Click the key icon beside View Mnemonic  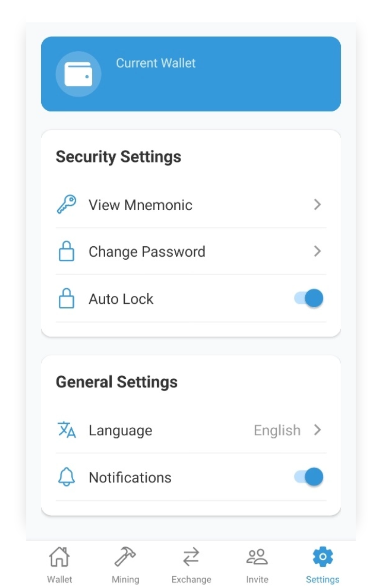tap(67, 205)
